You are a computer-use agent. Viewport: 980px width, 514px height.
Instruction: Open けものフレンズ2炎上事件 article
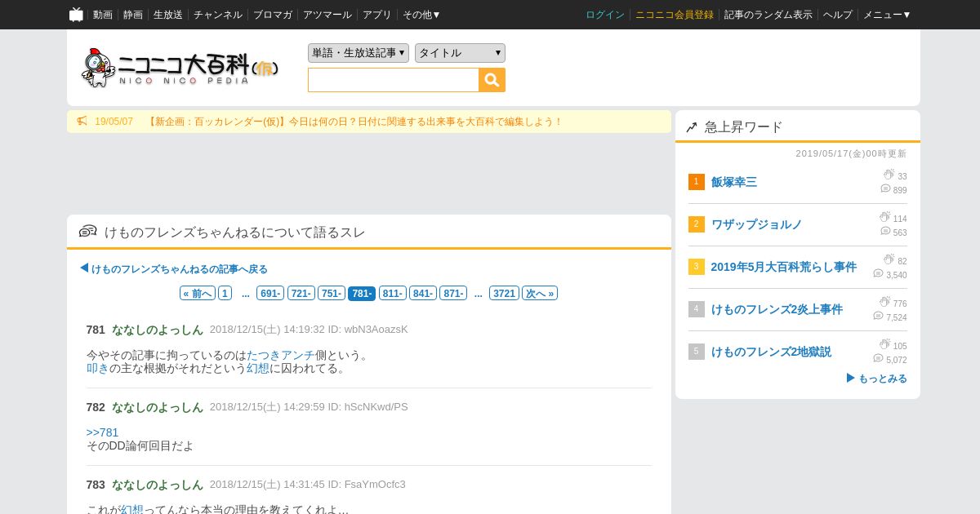[777, 309]
